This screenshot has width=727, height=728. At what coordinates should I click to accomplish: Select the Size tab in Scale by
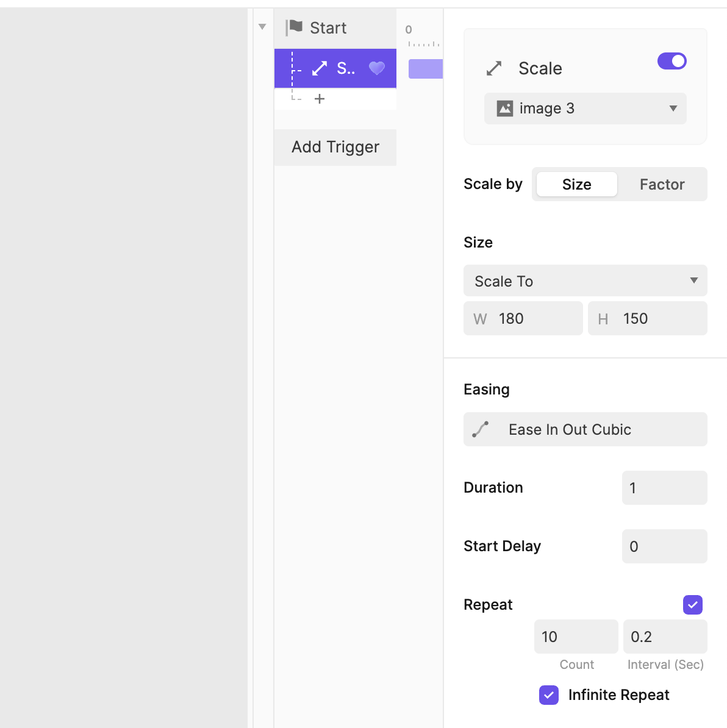576,184
